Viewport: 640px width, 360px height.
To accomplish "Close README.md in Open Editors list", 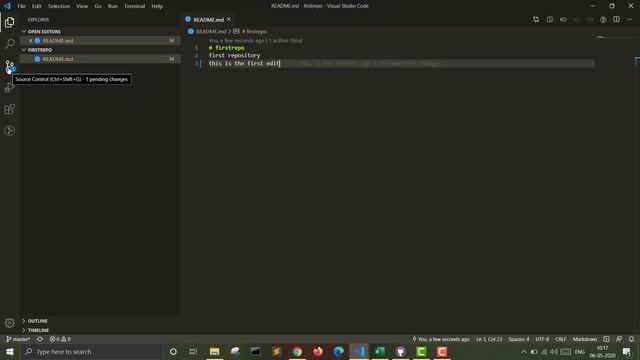I will pyautogui.click(x=30, y=41).
